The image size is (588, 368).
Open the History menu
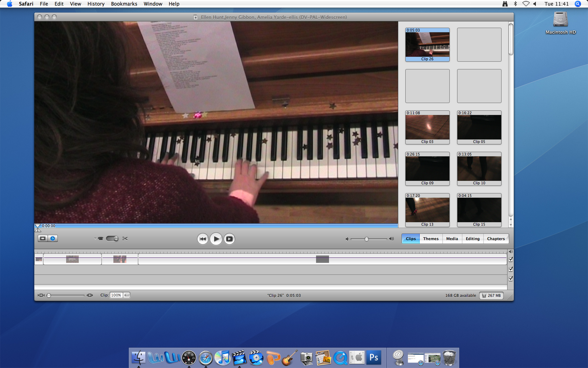click(x=96, y=4)
